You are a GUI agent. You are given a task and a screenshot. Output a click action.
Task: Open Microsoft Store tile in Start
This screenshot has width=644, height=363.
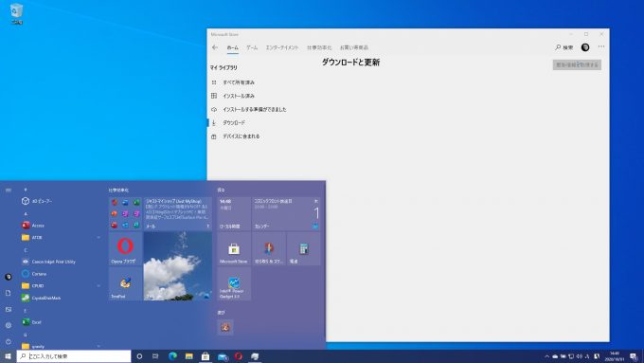(x=234, y=248)
